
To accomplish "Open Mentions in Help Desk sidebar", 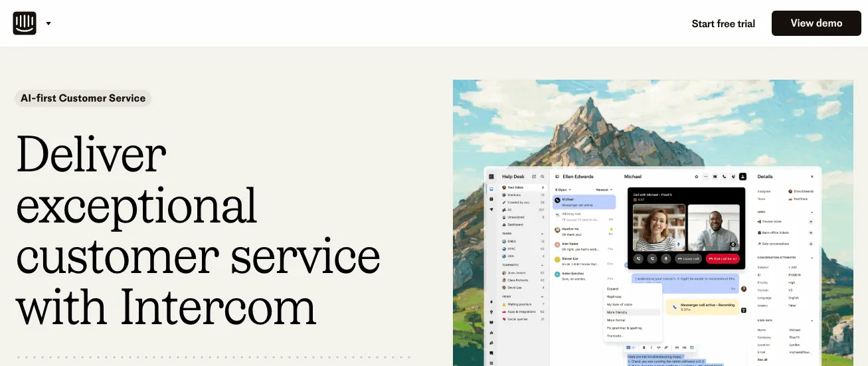I will [x=523, y=195].
